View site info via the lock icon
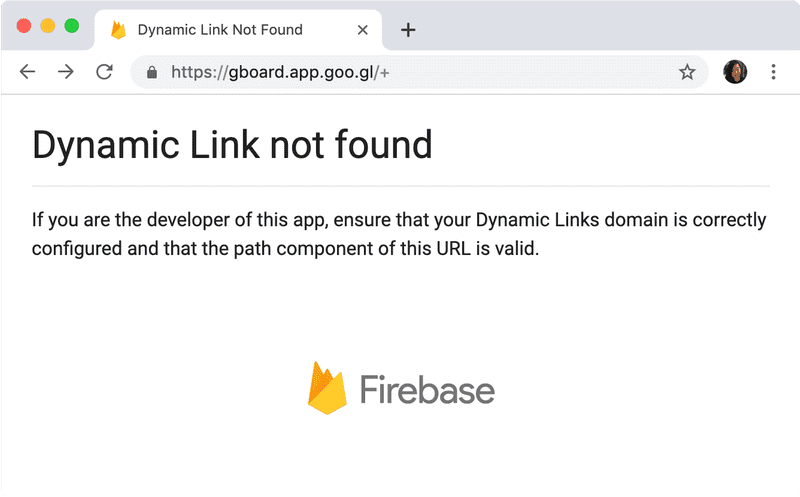 coord(152,72)
